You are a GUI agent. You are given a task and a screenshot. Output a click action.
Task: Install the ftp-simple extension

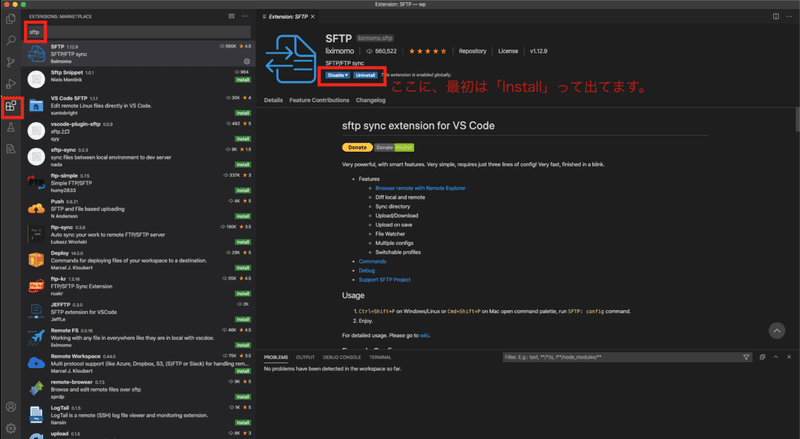tap(242, 190)
